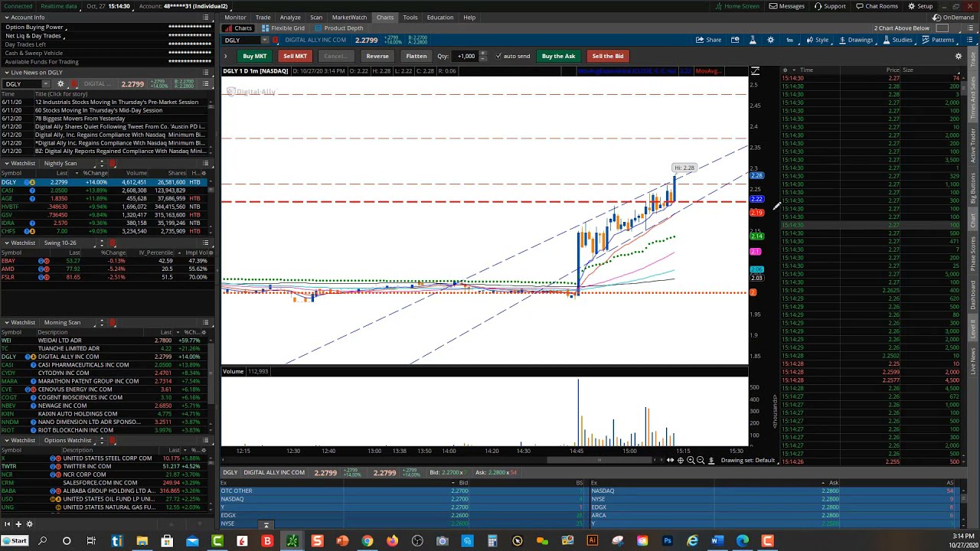Collapse the Account Info section
980x551 pixels.
point(5,17)
